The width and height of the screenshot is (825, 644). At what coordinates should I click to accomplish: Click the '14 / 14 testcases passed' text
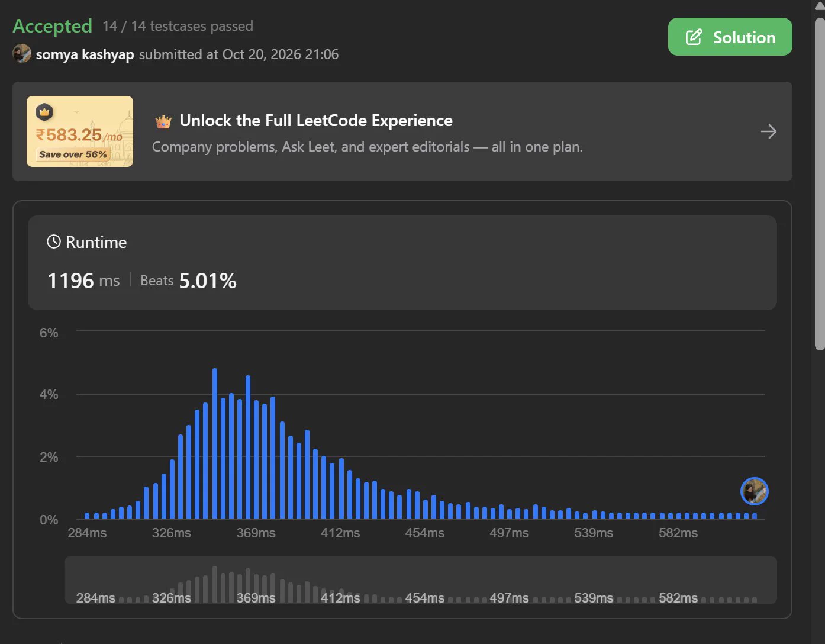pos(178,26)
